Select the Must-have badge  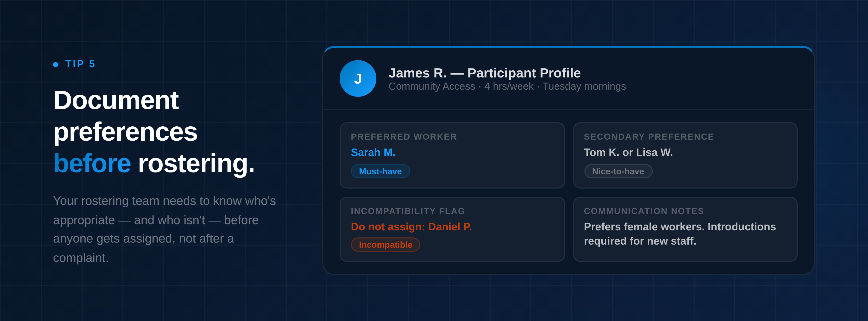(380, 171)
